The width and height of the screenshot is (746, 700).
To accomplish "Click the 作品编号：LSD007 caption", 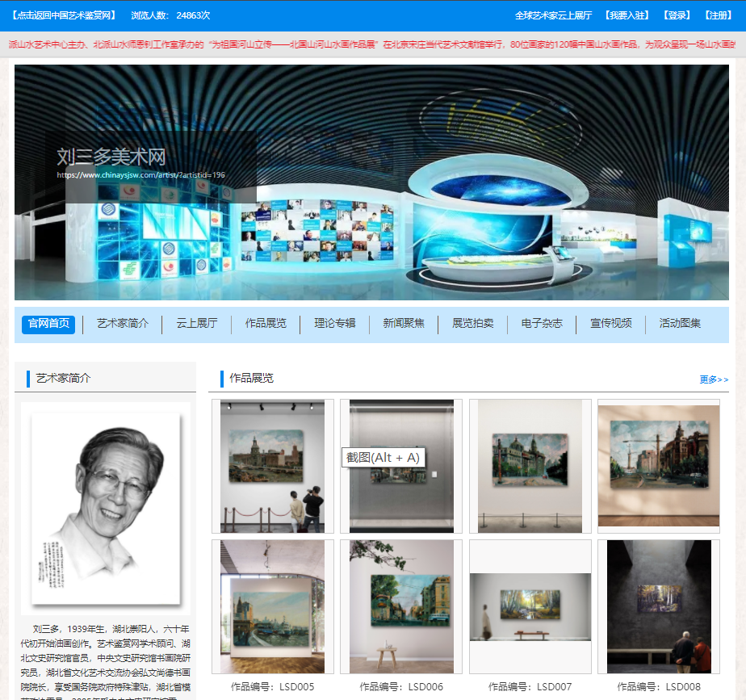I will pyautogui.click(x=530, y=686).
